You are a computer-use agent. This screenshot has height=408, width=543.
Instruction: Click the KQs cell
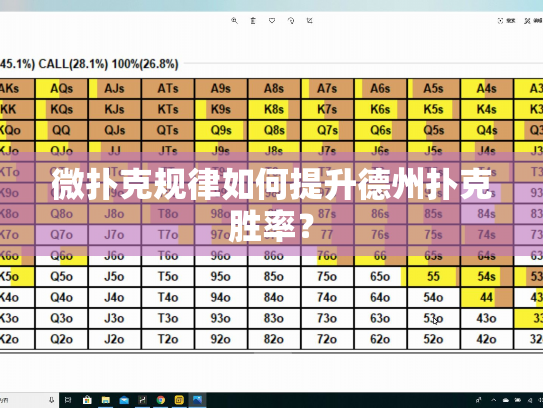62,109
